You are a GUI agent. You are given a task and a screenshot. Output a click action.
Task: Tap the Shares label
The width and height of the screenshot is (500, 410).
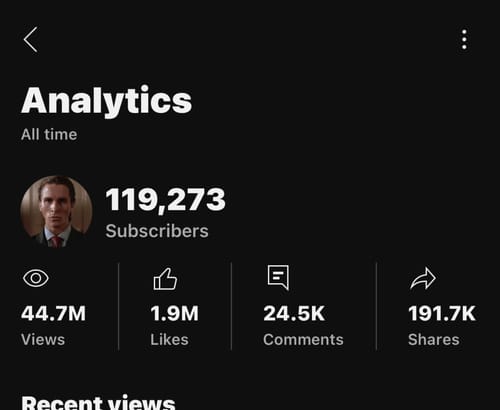[x=434, y=340]
